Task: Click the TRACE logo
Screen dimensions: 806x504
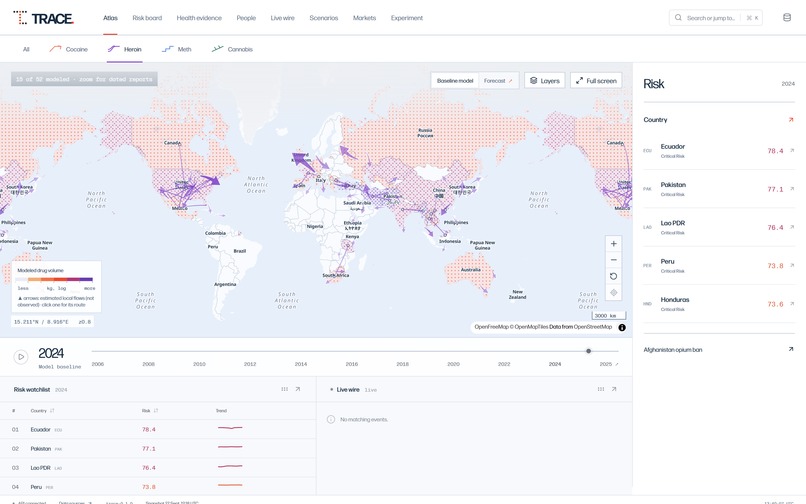Action: (43, 18)
